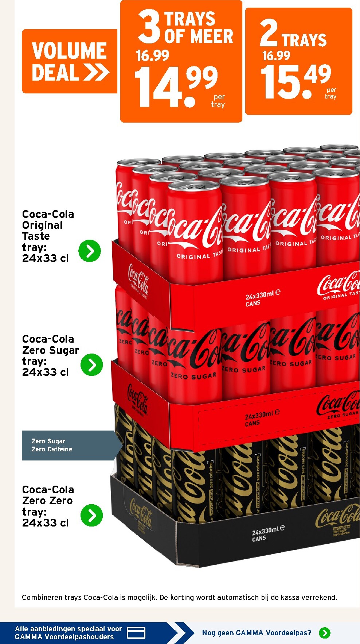Click green arrow next to Coca-Cola Zero Zero
Screen dimensions: 360x644
tap(91, 515)
